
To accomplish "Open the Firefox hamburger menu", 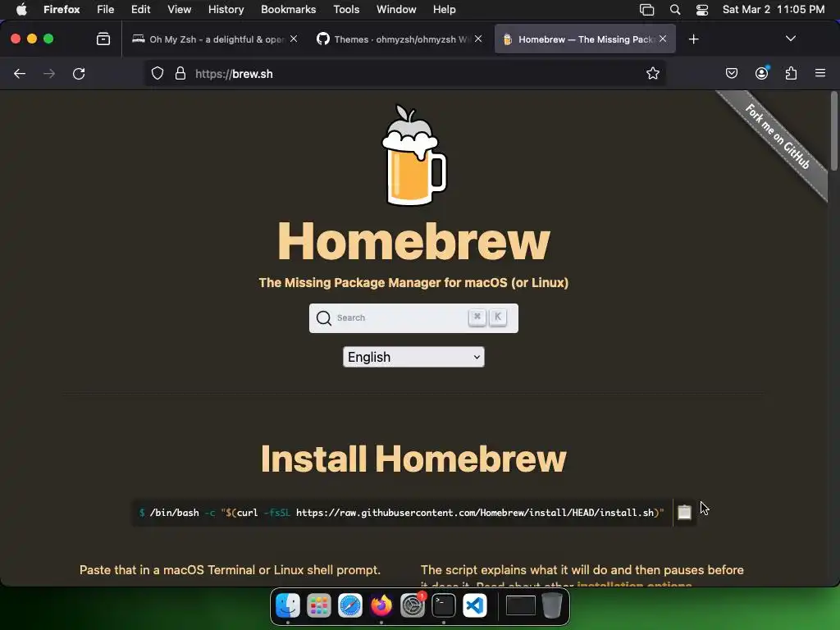I will pos(820,73).
